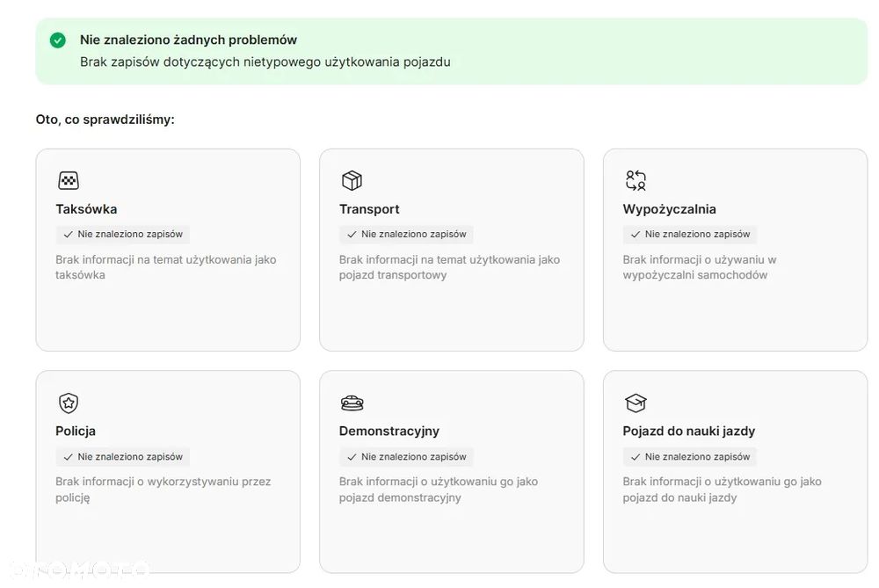This screenshot has height=588, width=879.
Task: Click the box icon above Transport
Action: [x=352, y=181]
